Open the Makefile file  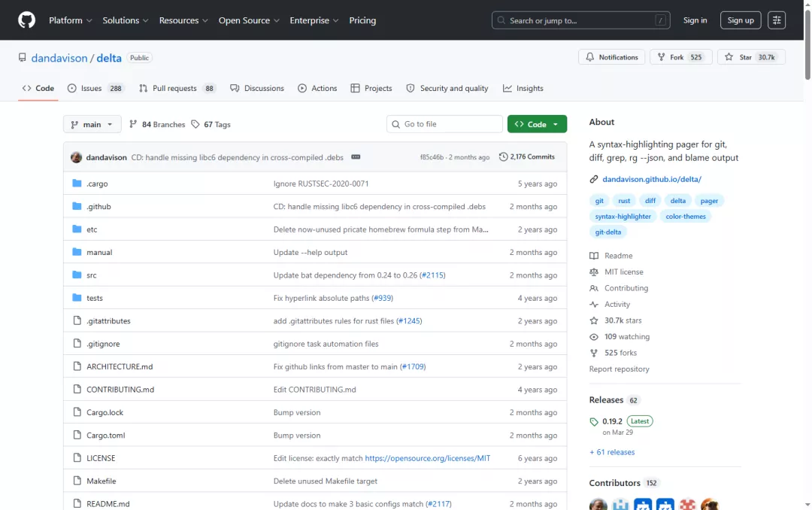click(x=101, y=481)
